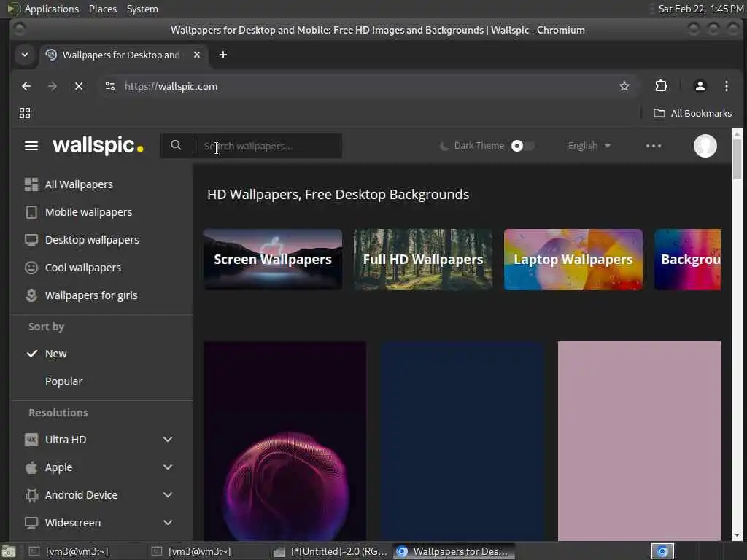This screenshot has height=560, width=747.
Task: Open the pink sphere wallpaper thumbnail
Action: [285, 441]
